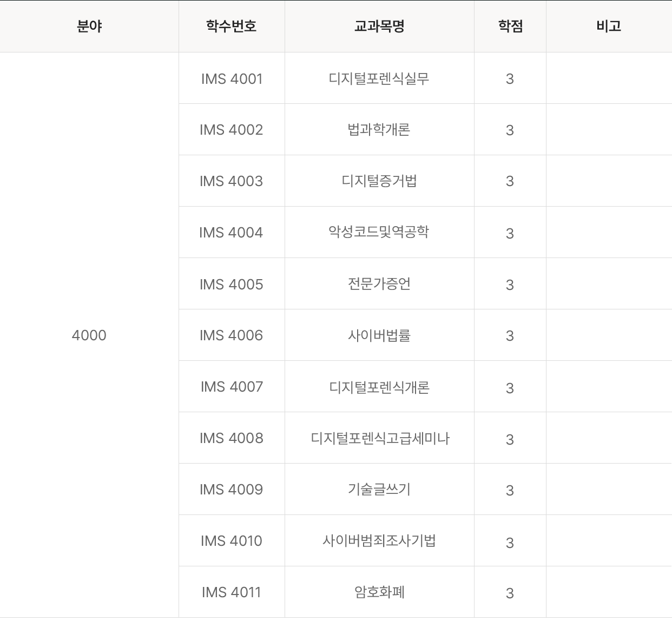Click course code IMS 4001
The image size is (672, 634).
point(232,79)
